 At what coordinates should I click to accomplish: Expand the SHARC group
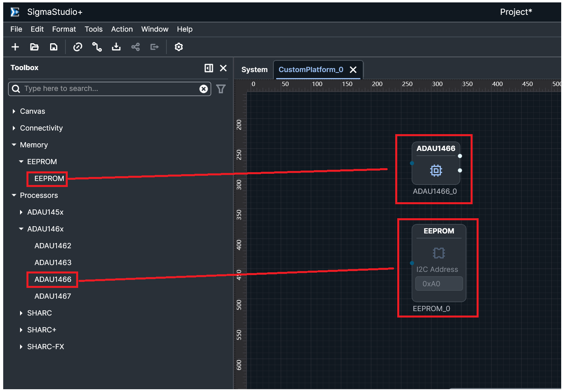(x=21, y=313)
